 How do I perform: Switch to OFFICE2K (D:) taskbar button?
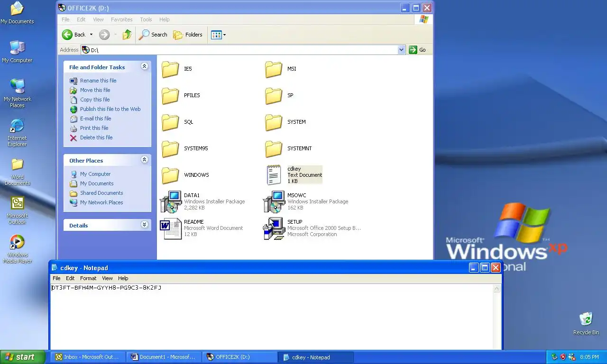coord(240,357)
